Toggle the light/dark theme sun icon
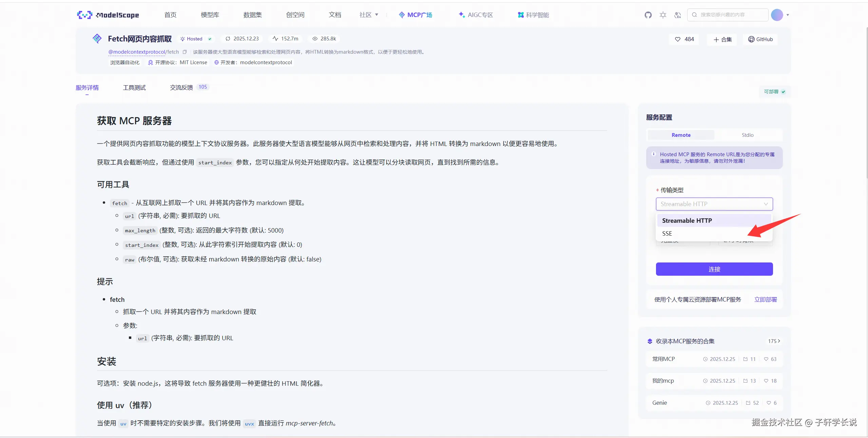The height and width of the screenshot is (438, 868). 663,15
